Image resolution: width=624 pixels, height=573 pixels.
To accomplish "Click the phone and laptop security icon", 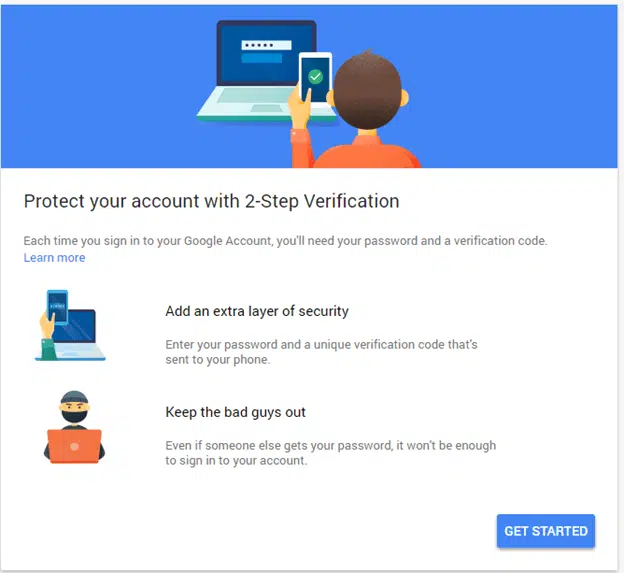I will coord(70,325).
